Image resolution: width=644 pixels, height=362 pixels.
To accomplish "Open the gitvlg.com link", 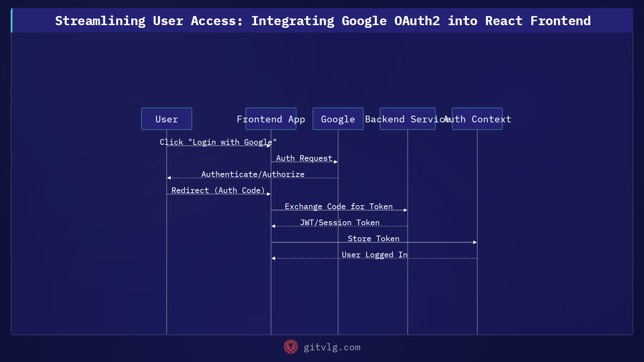I will (x=332, y=347).
